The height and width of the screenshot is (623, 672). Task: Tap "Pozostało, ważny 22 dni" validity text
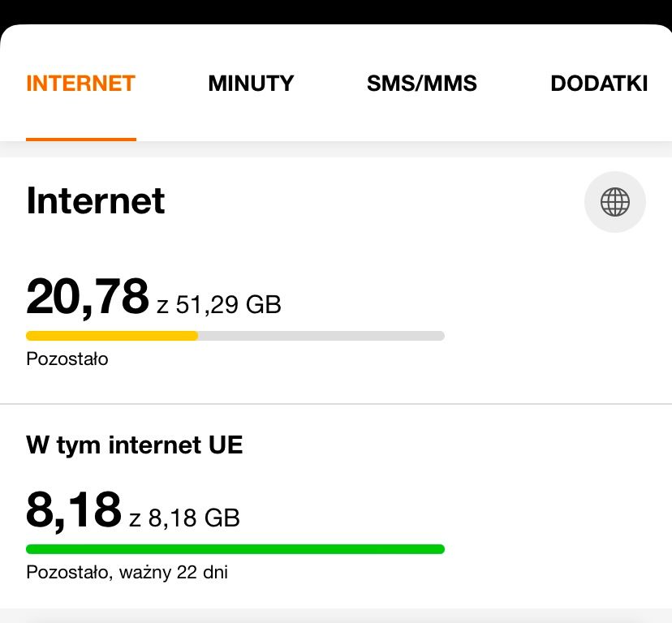coord(127,573)
